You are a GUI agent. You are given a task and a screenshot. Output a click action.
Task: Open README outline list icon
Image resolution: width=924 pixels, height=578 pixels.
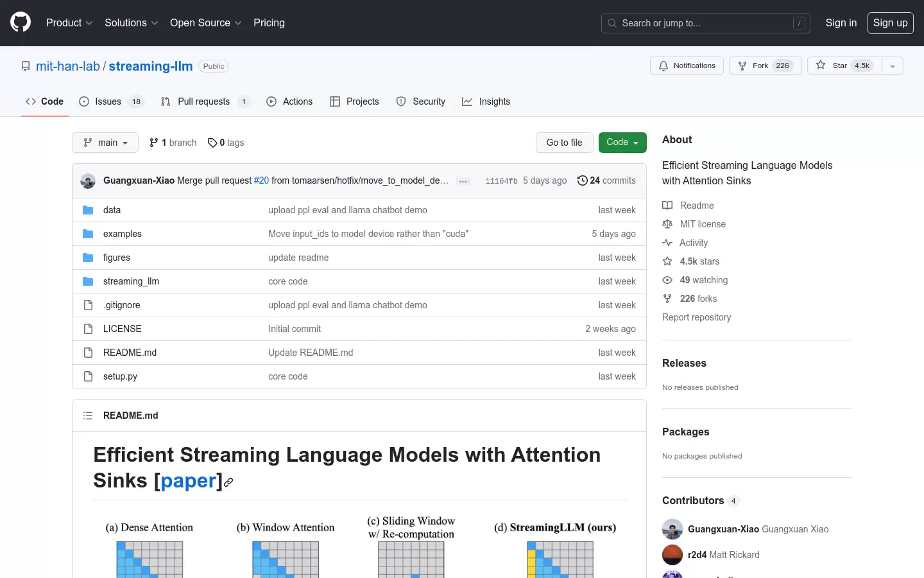click(x=88, y=416)
